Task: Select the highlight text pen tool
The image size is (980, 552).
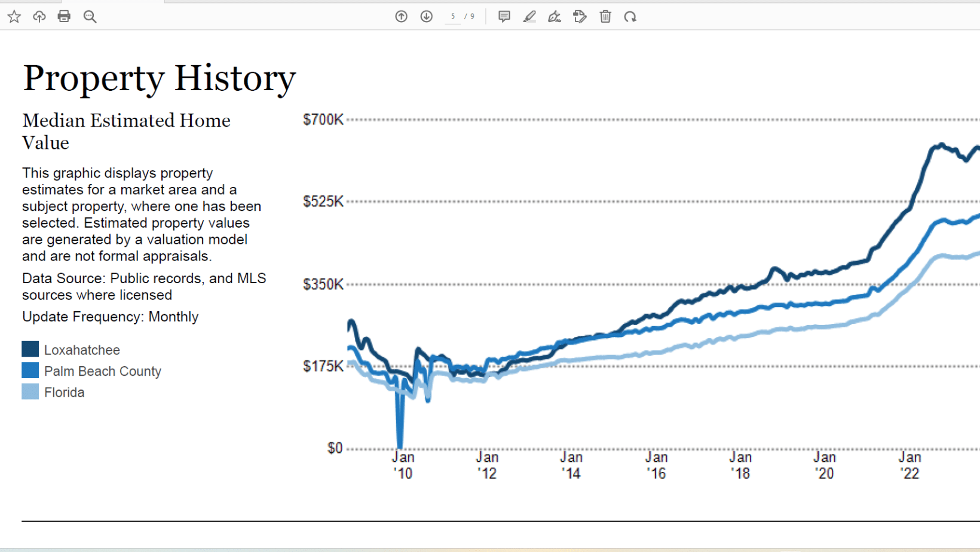Action: coord(529,17)
